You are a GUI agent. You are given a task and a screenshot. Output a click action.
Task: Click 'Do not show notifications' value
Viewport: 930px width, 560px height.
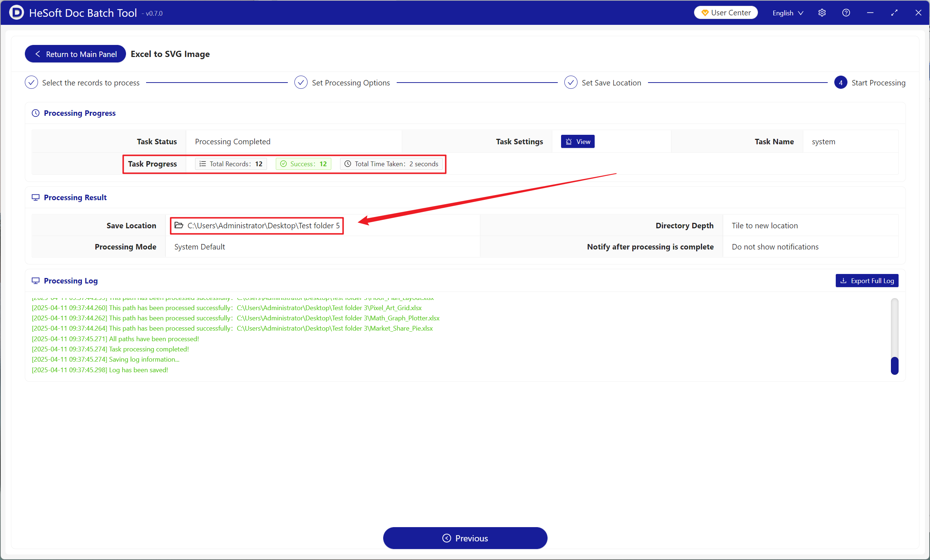click(x=775, y=247)
